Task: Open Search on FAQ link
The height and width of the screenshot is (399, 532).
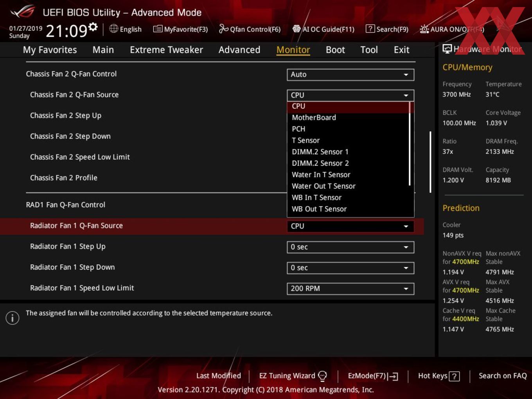Action: (503, 376)
